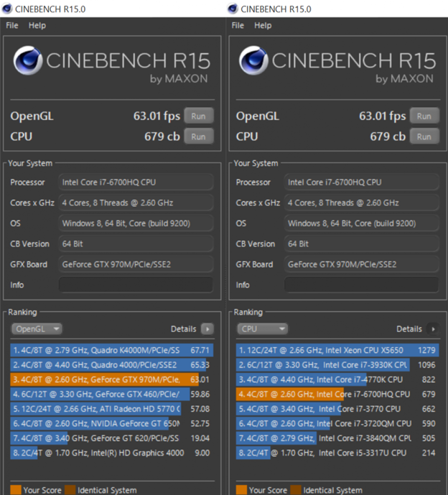Click the 63.01 fps OpenGL score in left window
448x495 pixels.
coord(157,116)
